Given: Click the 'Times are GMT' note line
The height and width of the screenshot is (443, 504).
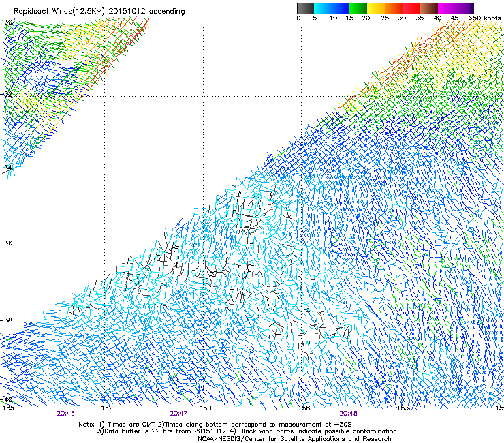Looking at the screenshot, I should point(215,425).
